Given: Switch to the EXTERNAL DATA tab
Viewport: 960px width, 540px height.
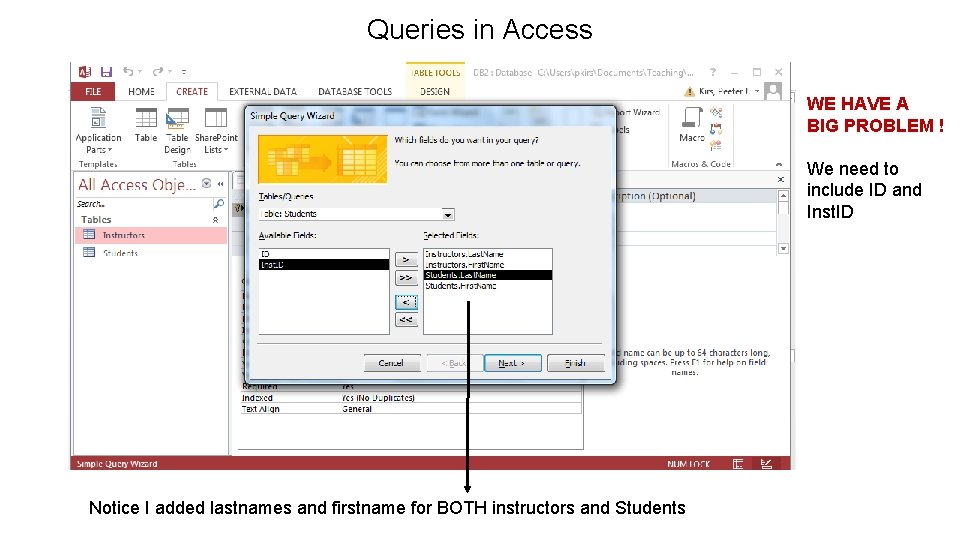Looking at the screenshot, I should (x=263, y=91).
